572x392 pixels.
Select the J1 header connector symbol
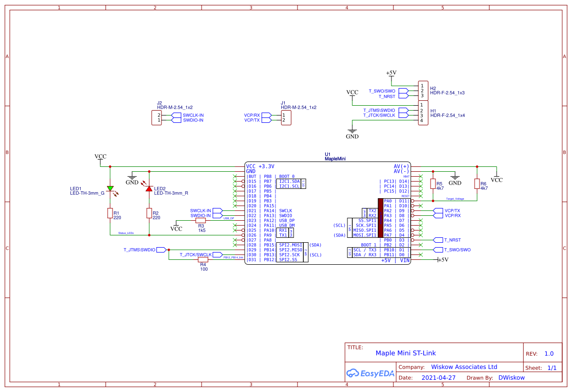[x=286, y=118]
